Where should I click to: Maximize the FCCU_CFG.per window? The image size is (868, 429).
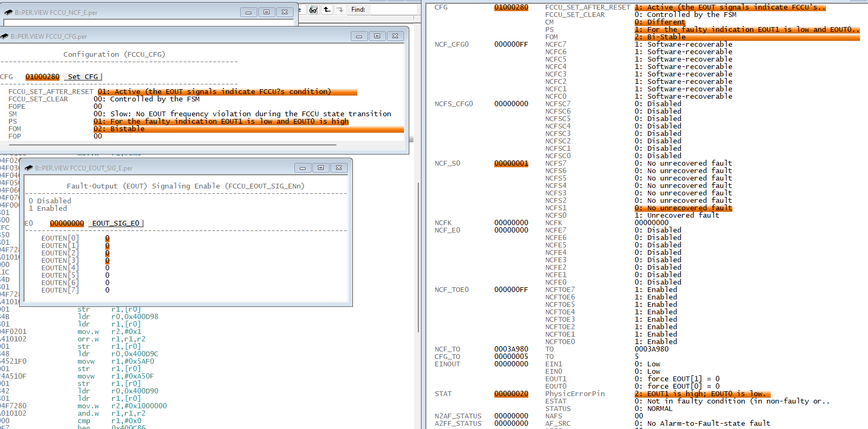[377, 36]
